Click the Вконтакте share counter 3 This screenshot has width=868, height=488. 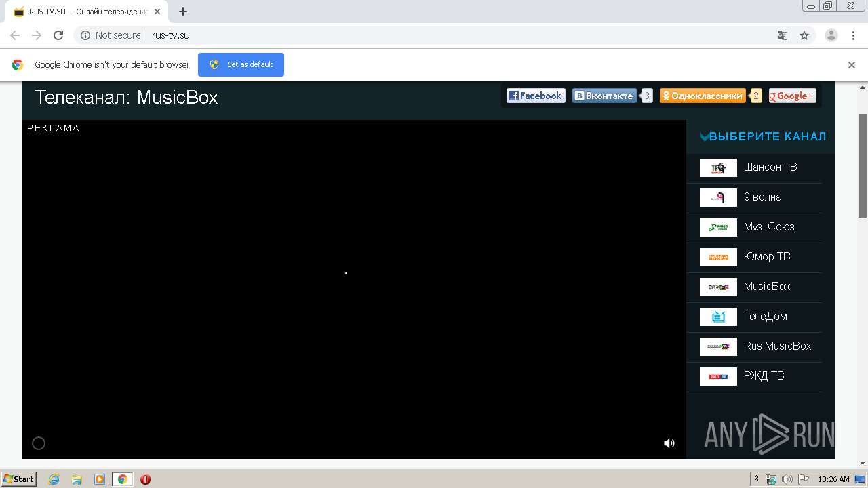click(647, 96)
